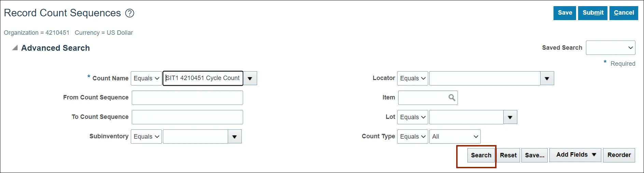The height and width of the screenshot is (173, 644).
Task: Click the Save... search button
Action: (534, 155)
